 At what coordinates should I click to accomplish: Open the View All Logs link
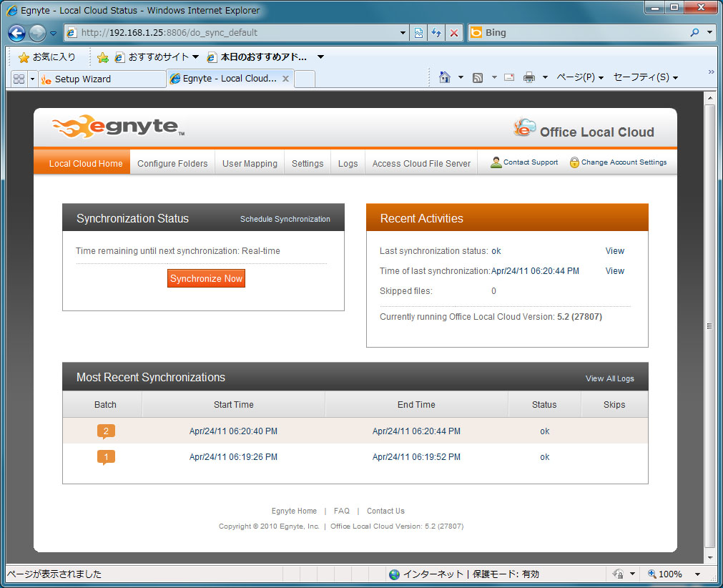coord(609,378)
